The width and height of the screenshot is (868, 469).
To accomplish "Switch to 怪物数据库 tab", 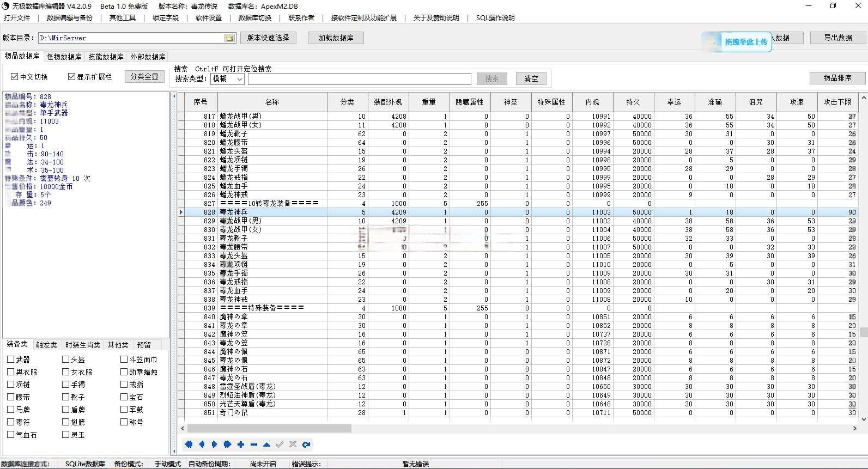I will point(64,57).
